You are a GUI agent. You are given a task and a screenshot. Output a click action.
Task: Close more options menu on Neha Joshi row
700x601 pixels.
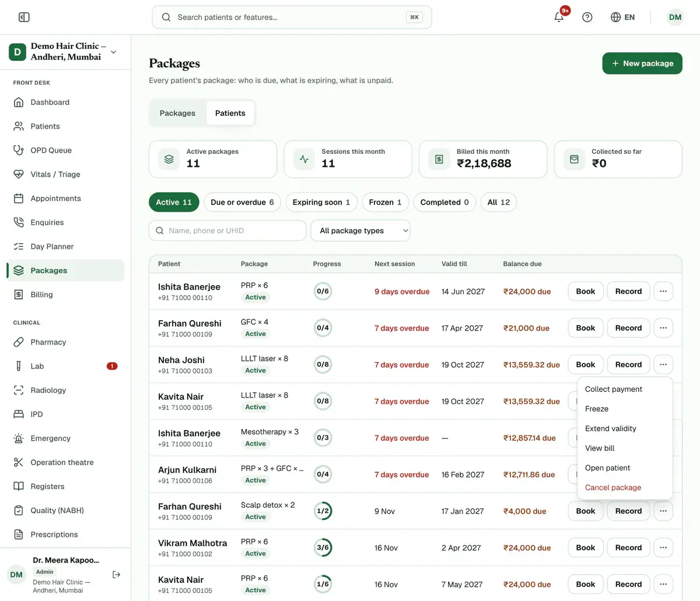coord(663,365)
